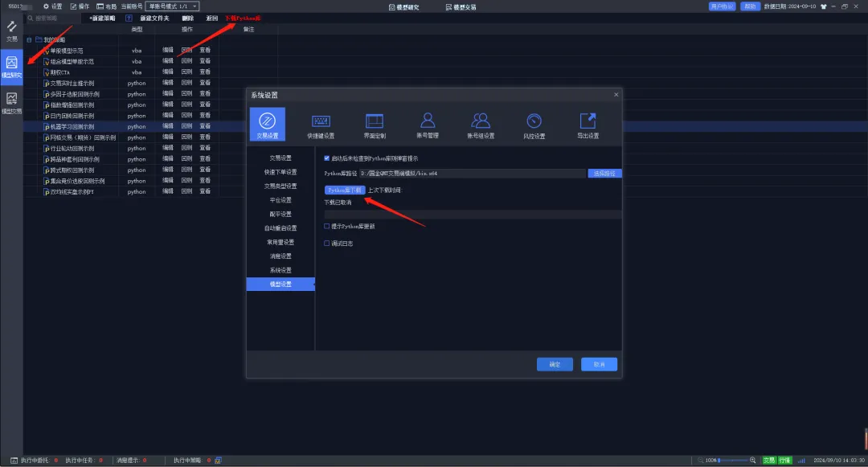Select 消息设置 in side list
This screenshot has height=467, width=868.
click(x=280, y=256)
